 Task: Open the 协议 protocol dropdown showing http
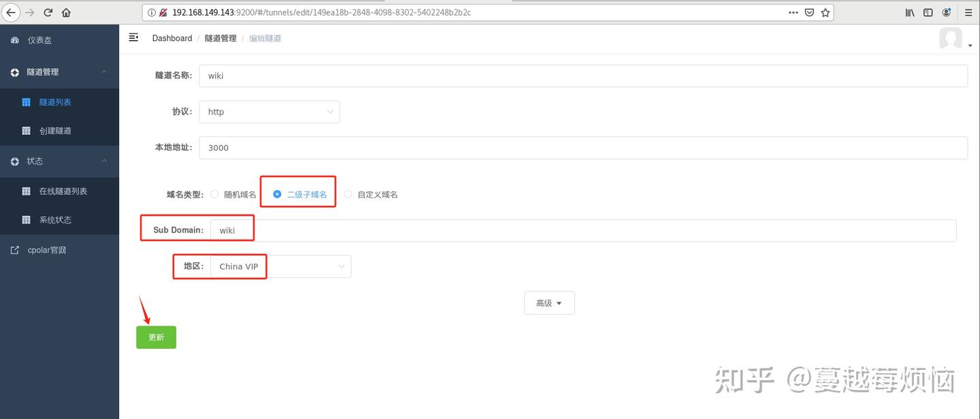(269, 111)
